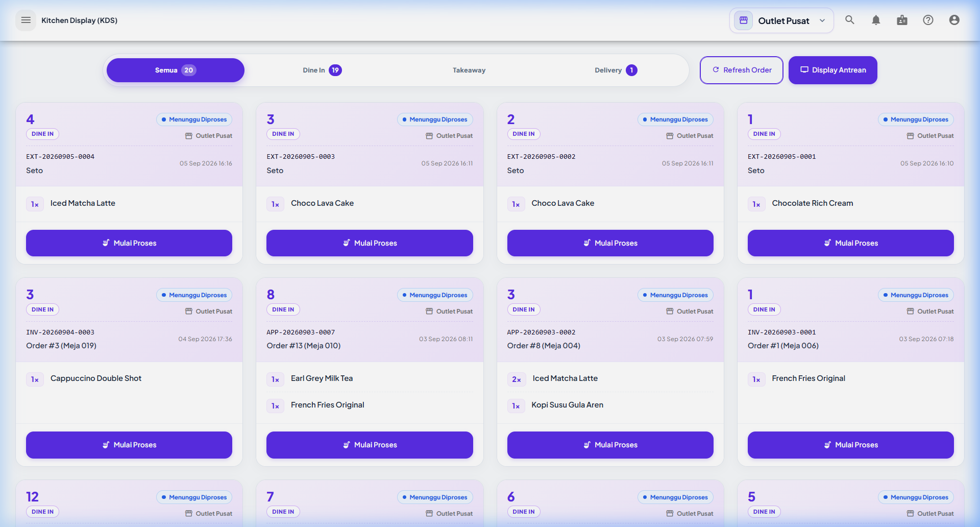Click Outlet Pusat store icon on EXT-20260905-0003 card

point(429,136)
